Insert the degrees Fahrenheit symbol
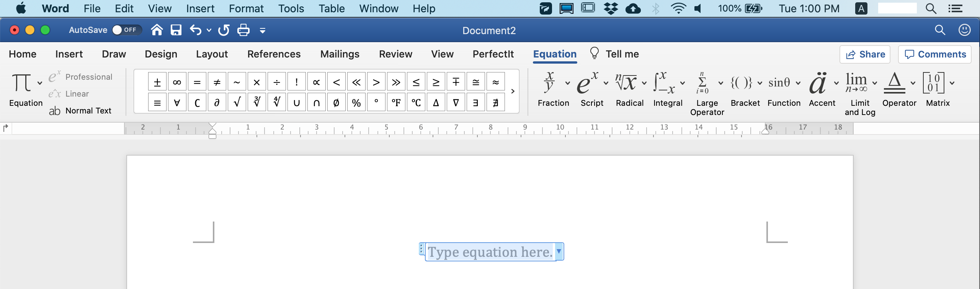 [396, 102]
